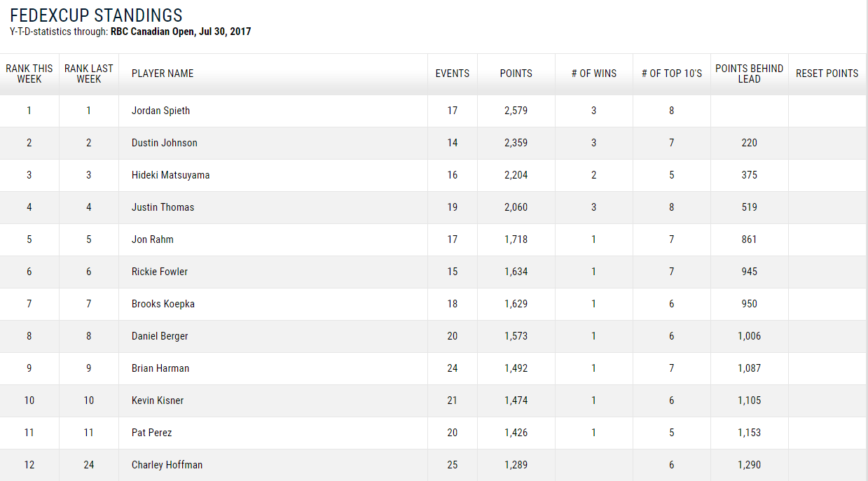Image resolution: width=868 pixels, height=481 pixels.
Task: Select Kevin Kisner in table
Action: pos(157,400)
